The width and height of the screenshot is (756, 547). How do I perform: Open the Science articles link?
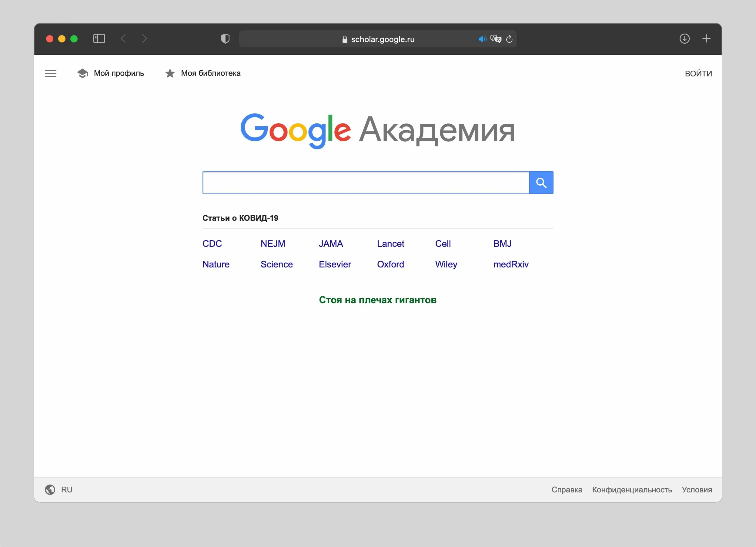[277, 264]
